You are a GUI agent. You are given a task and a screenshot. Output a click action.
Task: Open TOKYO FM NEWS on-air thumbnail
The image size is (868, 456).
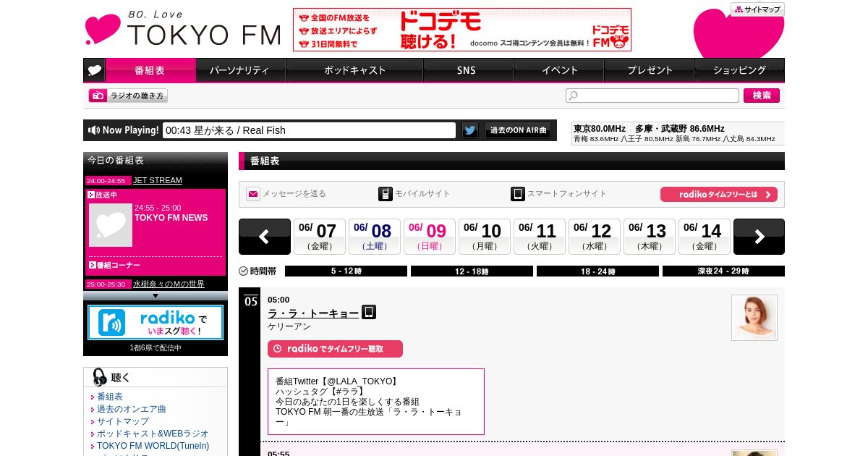[x=111, y=225]
